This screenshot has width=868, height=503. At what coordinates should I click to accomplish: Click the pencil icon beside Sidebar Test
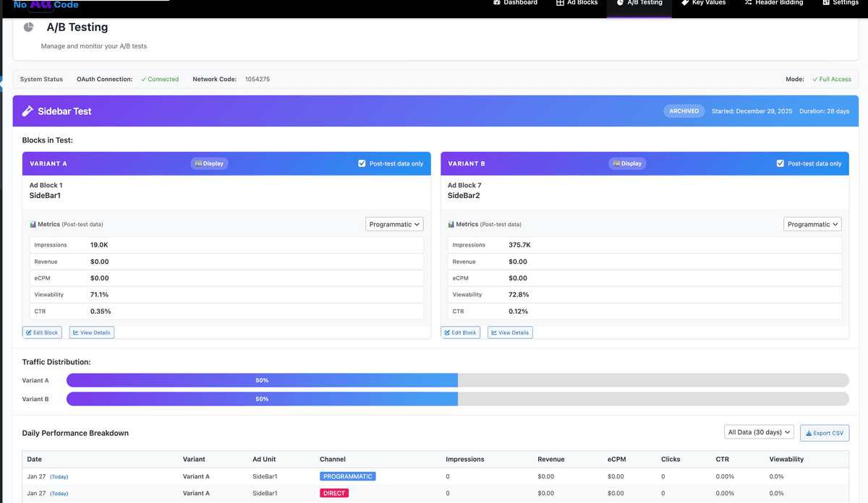click(29, 111)
